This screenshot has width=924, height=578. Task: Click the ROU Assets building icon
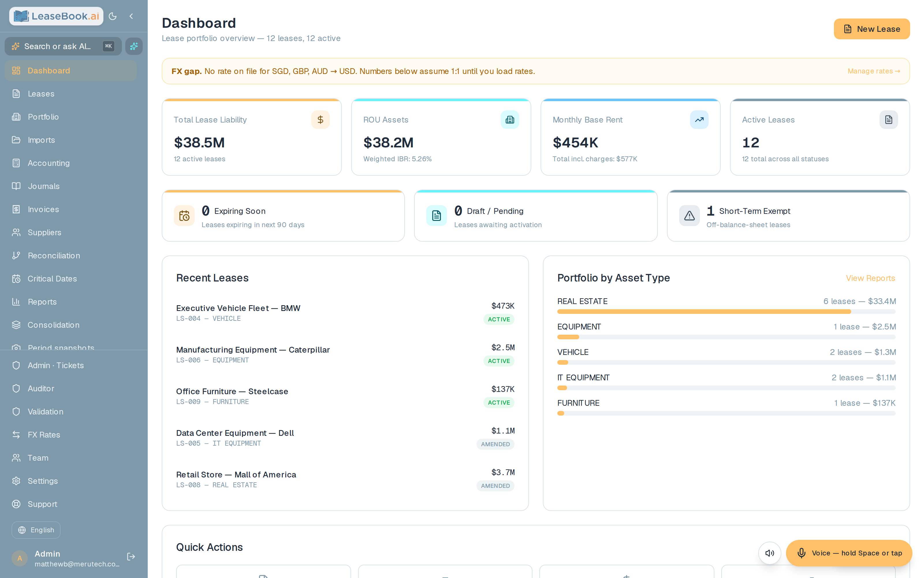coord(510,120)
